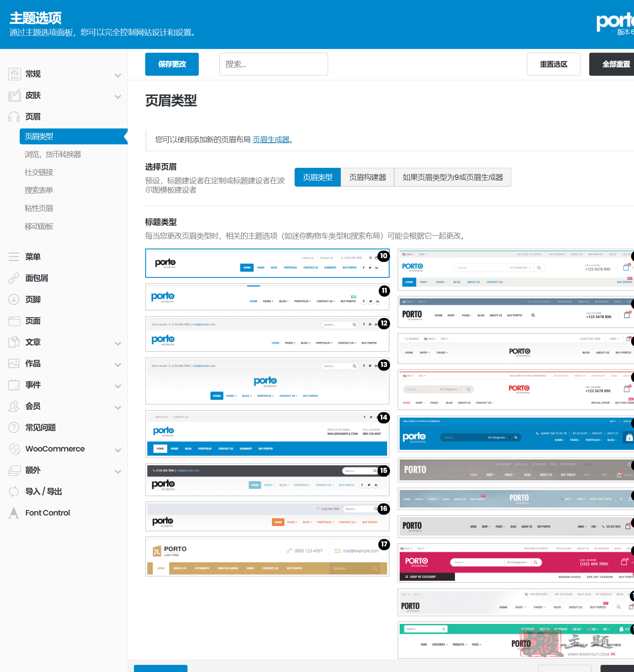
Task: Click the 页面 window icon
Action: [x=14, y=321]
